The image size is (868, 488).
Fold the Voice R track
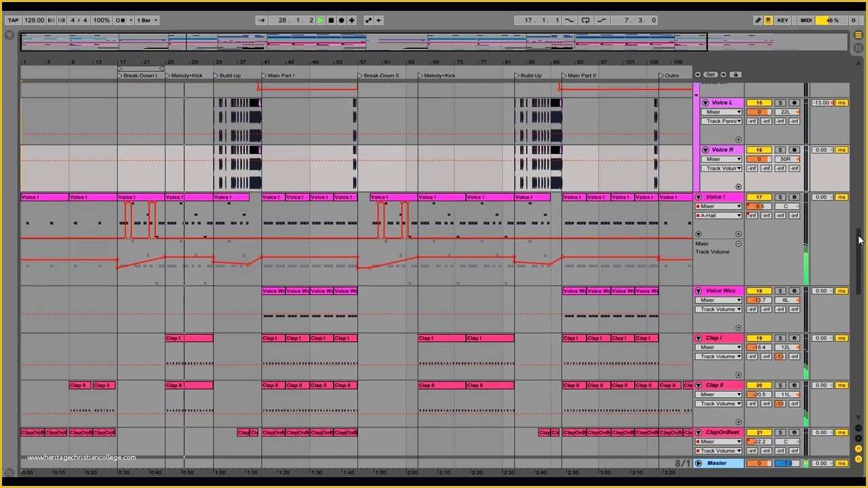(x=705, y=150)
